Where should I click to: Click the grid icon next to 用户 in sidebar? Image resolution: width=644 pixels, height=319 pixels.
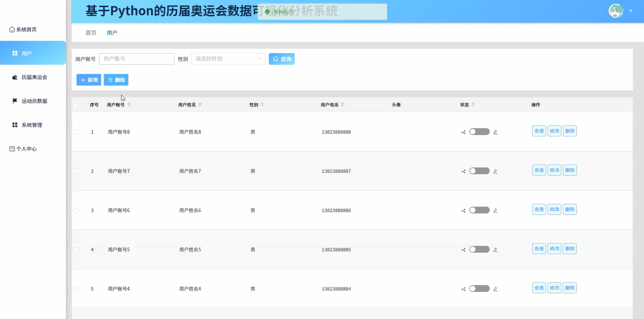pyautogui.click(x=14, y=53)
